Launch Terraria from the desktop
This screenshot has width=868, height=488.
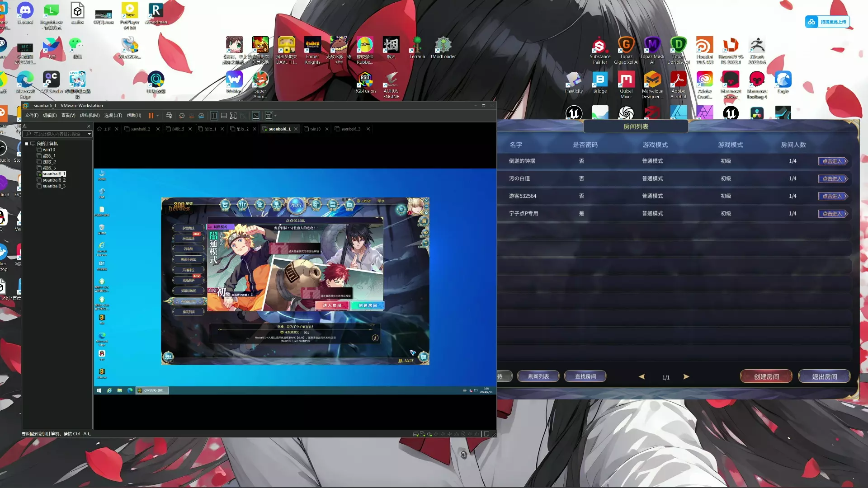click(x=417, y=47)
